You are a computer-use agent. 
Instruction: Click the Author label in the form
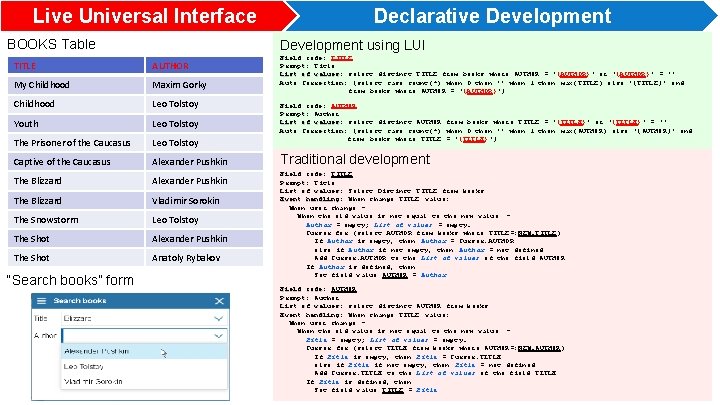(x=45, y=336)
